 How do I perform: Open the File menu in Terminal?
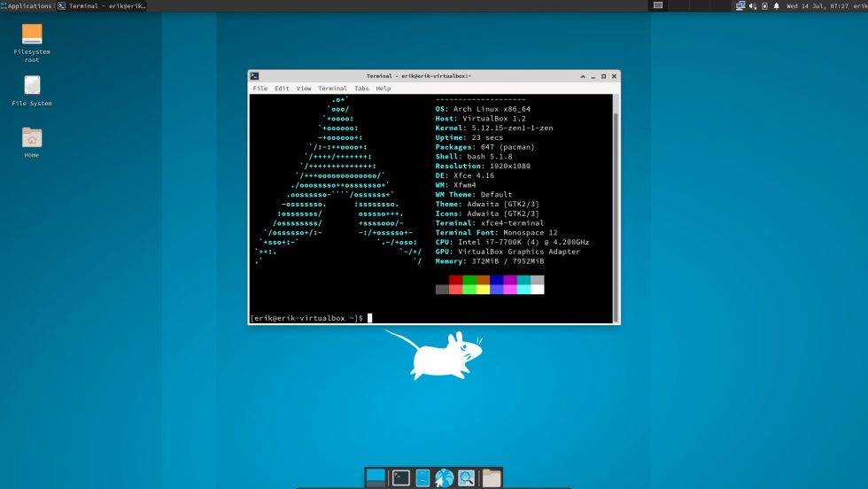pyautogui.click(x=260, y=89)
